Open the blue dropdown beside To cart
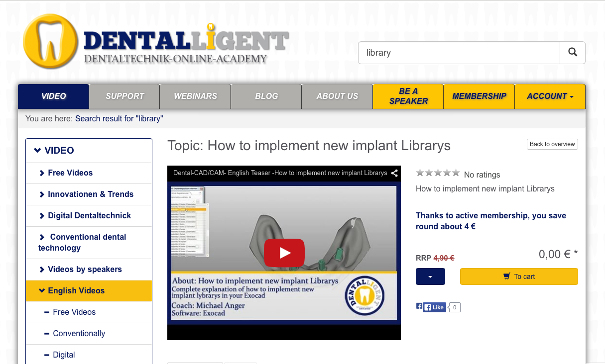This screenshot has height=364, width=605. click(430, 276)
